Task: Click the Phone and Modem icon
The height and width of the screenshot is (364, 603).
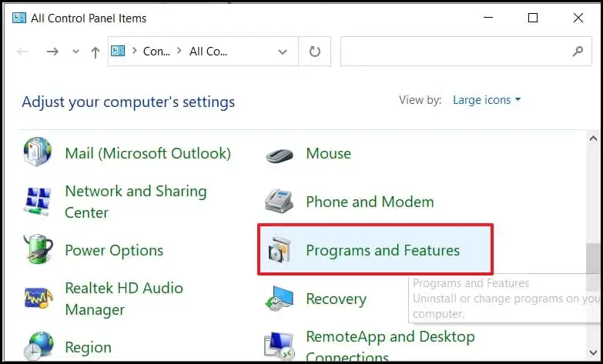Action: [x=280, y=201]
